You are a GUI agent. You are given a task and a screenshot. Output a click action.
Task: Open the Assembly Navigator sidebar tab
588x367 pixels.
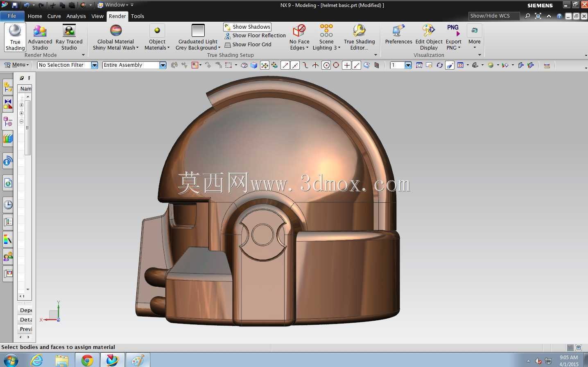click(8, 87)
